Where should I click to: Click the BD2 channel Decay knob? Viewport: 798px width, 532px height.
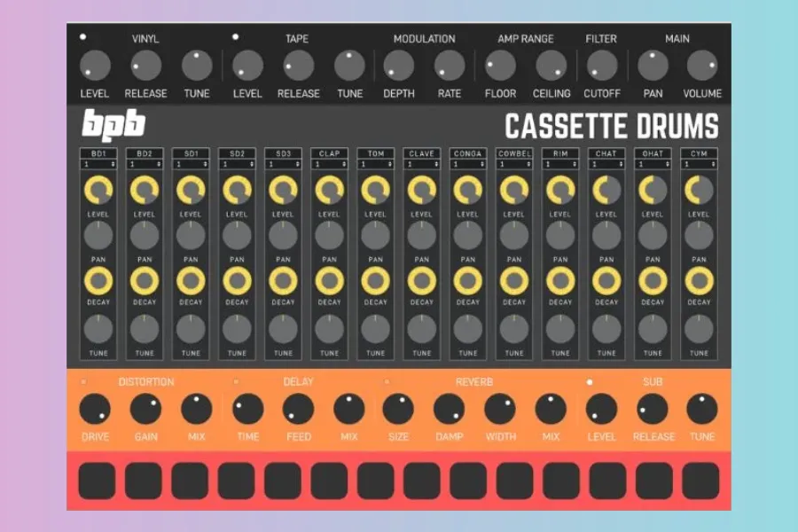(x=145, y=280)
